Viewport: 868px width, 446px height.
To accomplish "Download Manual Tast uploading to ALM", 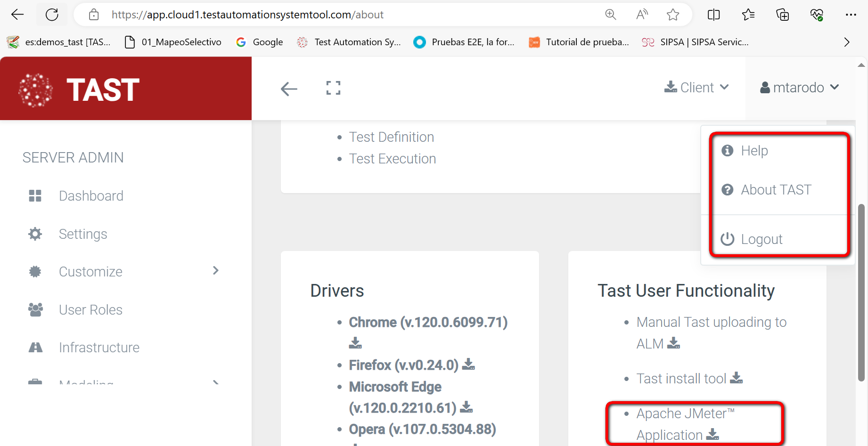I will (x=674, y=343).
